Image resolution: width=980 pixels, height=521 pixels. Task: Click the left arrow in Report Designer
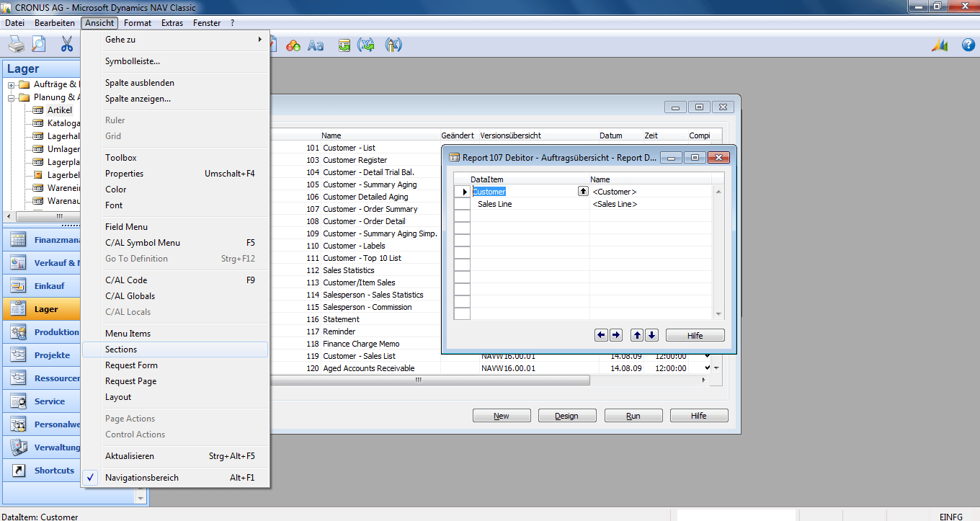(602, 335)
